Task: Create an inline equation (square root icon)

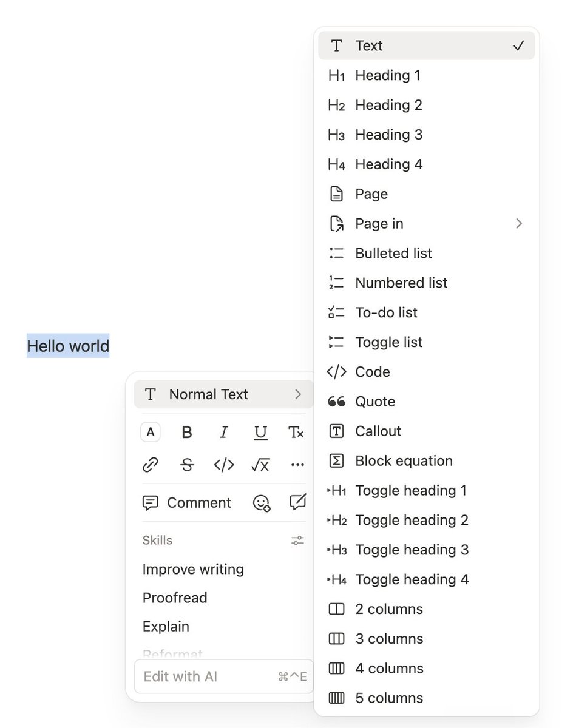Action: [x=260, y=465]
